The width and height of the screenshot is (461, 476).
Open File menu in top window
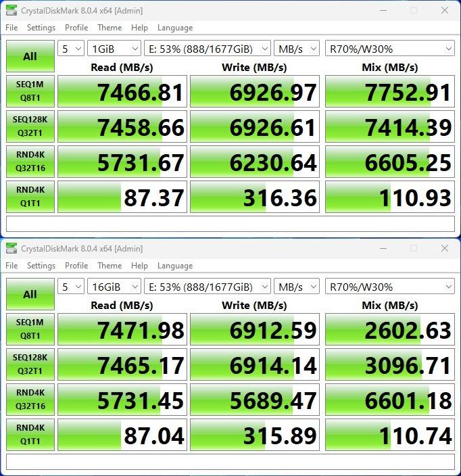click(x=11, y=28)
